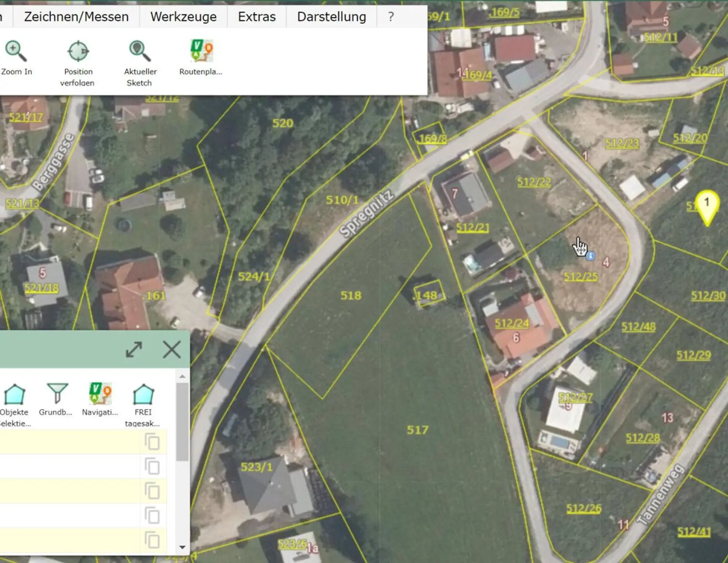
Task: Open the Darstellung tab
Action: pyautogui.click(x=331, y=17)
